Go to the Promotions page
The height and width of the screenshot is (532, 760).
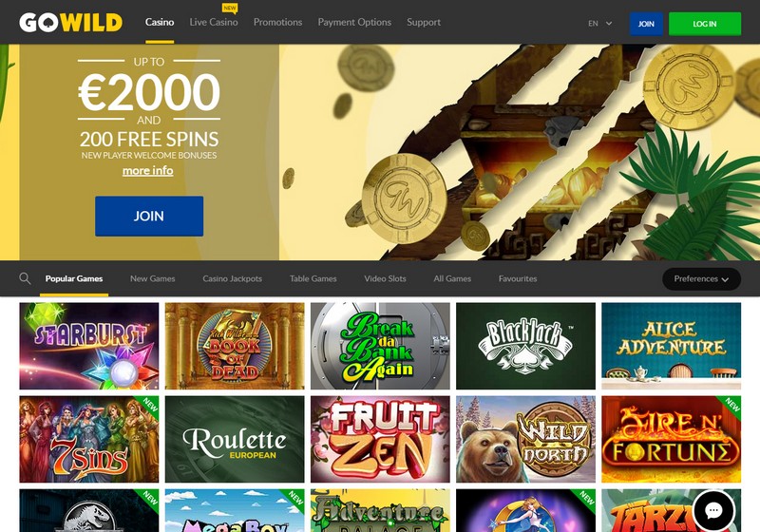277,22
